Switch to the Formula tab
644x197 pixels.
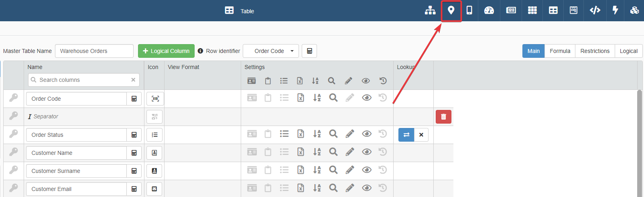(560, 51)
